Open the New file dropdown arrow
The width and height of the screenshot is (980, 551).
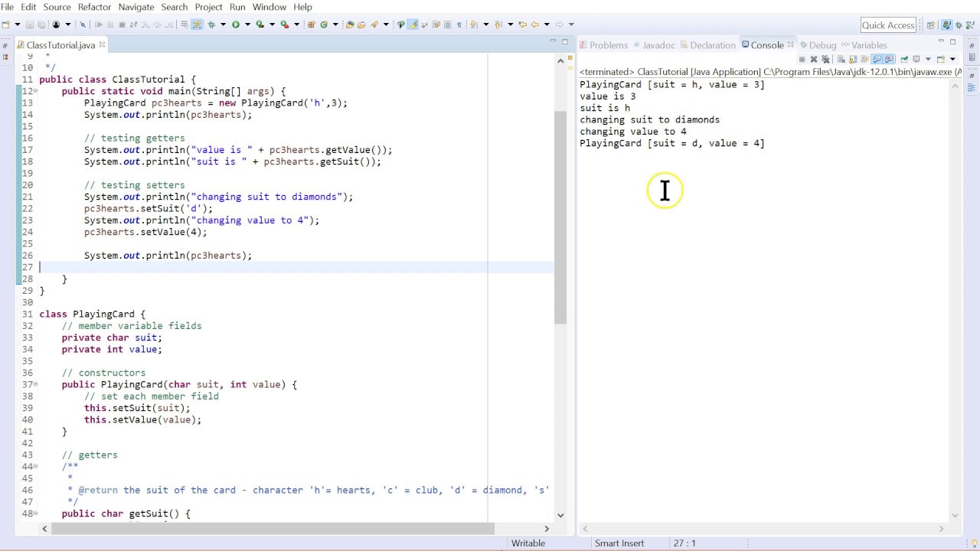[17, 24]
